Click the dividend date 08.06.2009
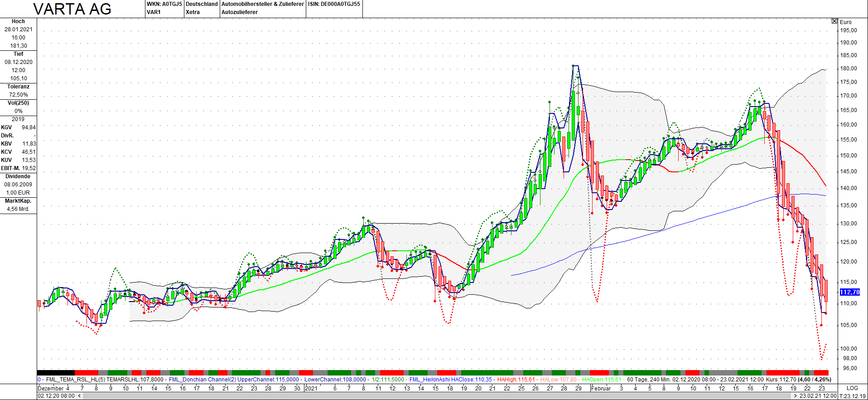Viewport: 868px width, 400px height. [x=18, y=185]
